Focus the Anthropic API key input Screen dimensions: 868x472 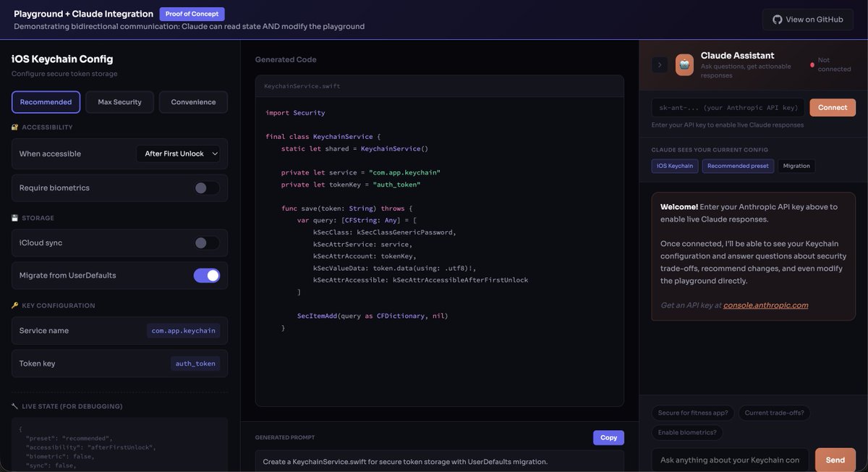728,107
